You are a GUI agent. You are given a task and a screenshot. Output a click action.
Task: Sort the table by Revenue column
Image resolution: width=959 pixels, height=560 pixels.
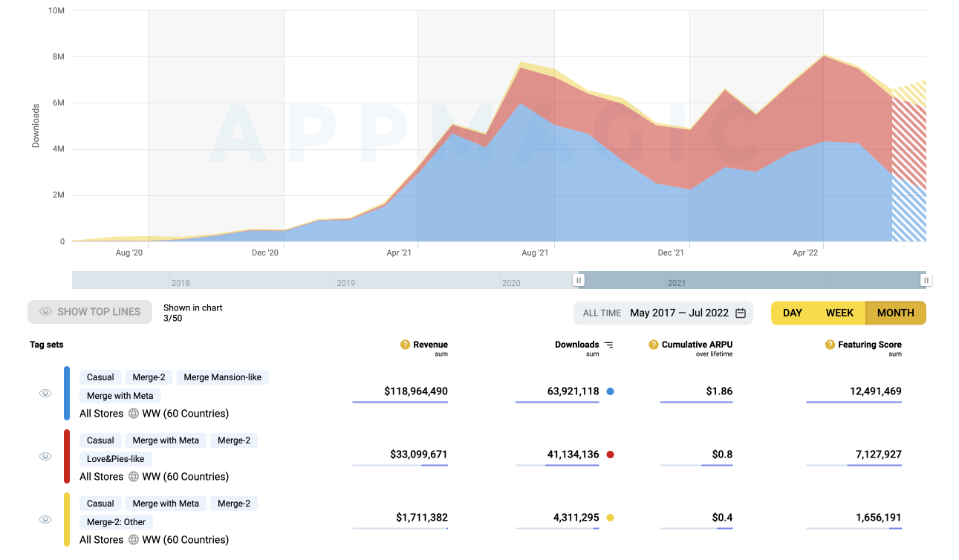(430, 345)
